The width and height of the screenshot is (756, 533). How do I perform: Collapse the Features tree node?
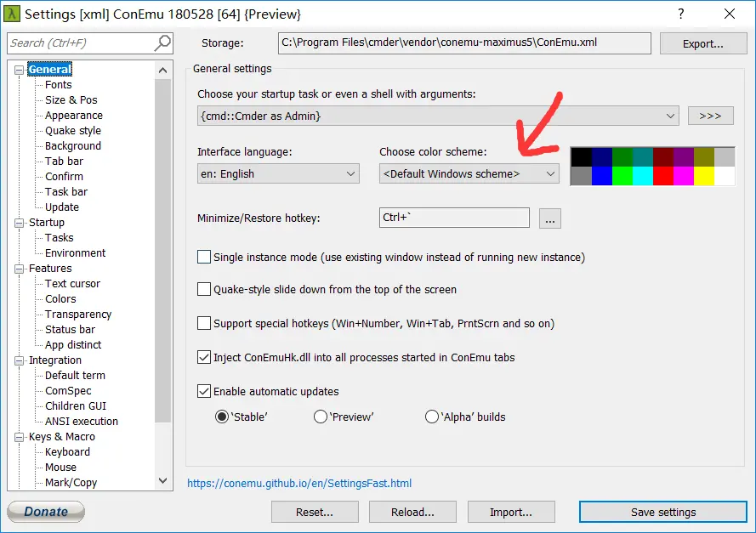click(x=19, y=269)
